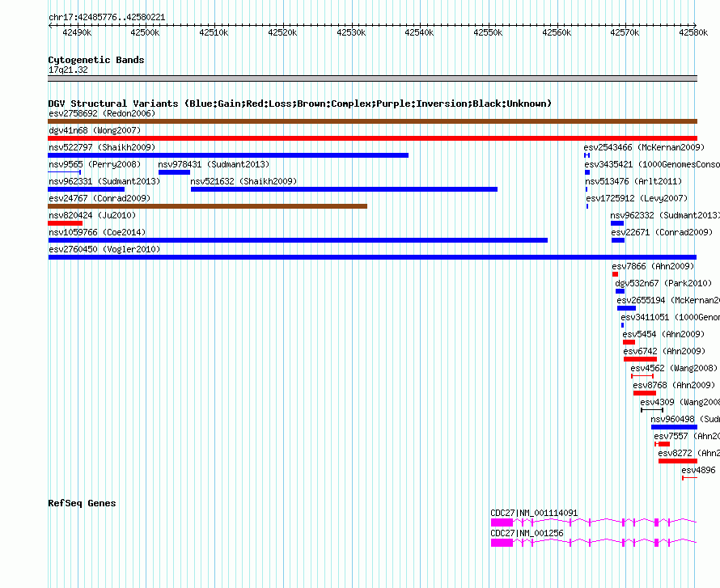
Task: Click the CDC27|NM_001114091 gene model
Action: (594, 522)
